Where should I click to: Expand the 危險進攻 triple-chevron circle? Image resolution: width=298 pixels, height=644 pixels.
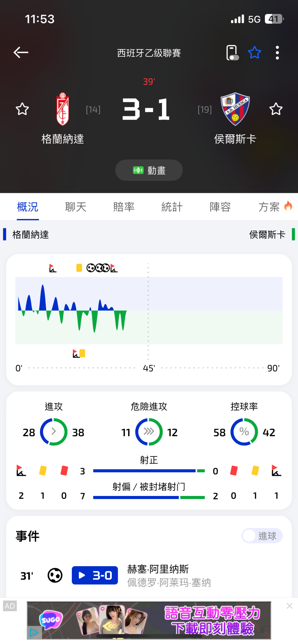pyautogui.click(x=149, y=432)
